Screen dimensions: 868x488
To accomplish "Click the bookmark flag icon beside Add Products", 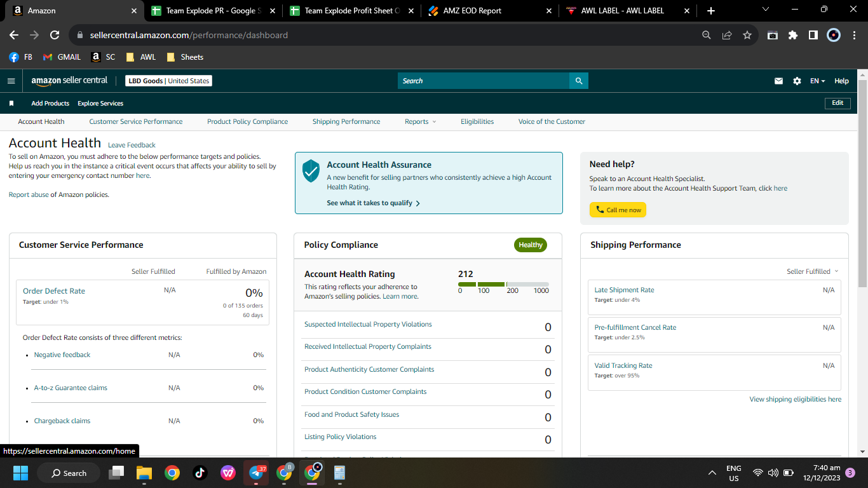I will click(x=11, y=103).
